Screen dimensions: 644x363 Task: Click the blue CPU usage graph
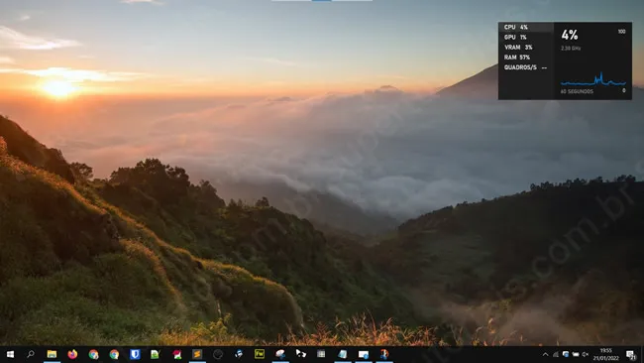593,79
